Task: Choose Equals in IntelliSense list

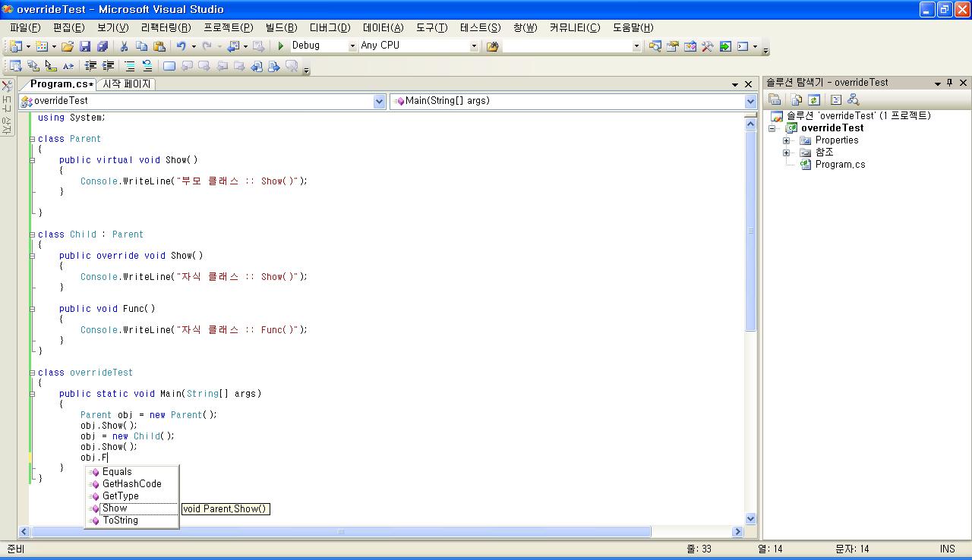Action: (x=117, y=472)
